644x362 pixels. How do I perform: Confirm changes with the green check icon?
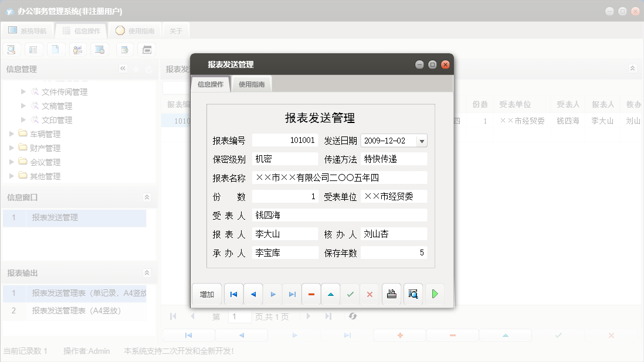350,294
